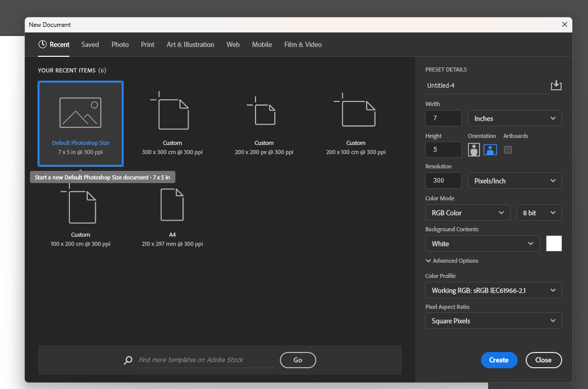This screenshot has width=588, height=389.
Task: Open the RGB Color mode dropdown
Action: (x=467, y=213)
